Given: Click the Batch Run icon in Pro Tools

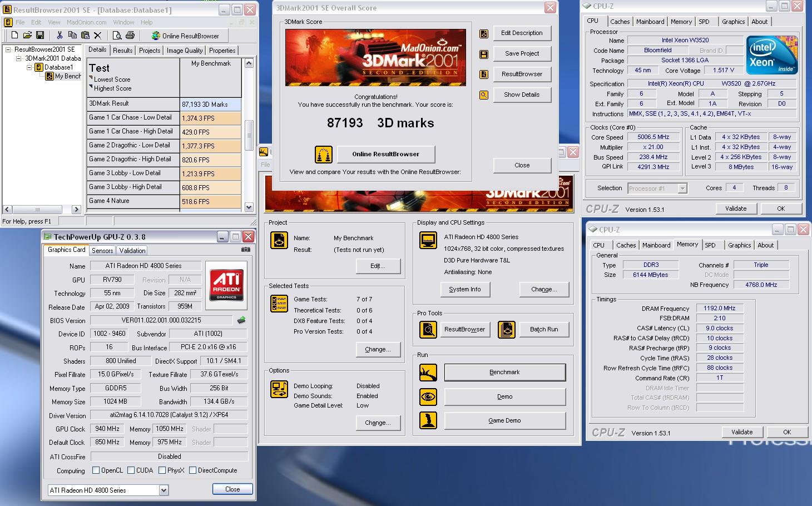Looking at the screenshot, I should pos(507,330).
